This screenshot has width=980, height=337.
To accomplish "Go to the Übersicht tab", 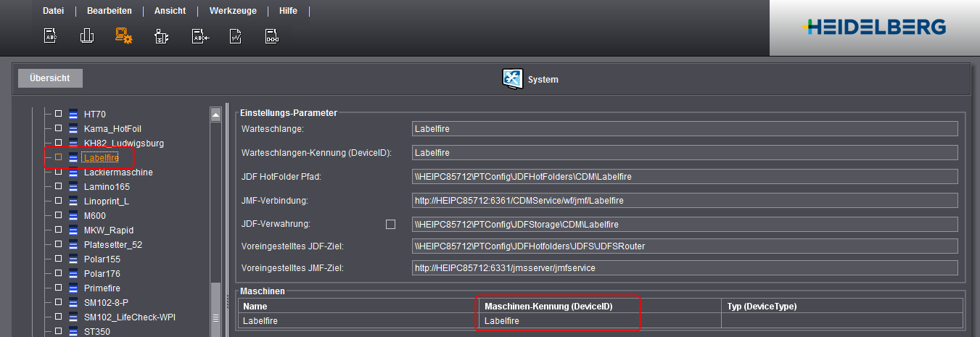I will click(50, 78).
